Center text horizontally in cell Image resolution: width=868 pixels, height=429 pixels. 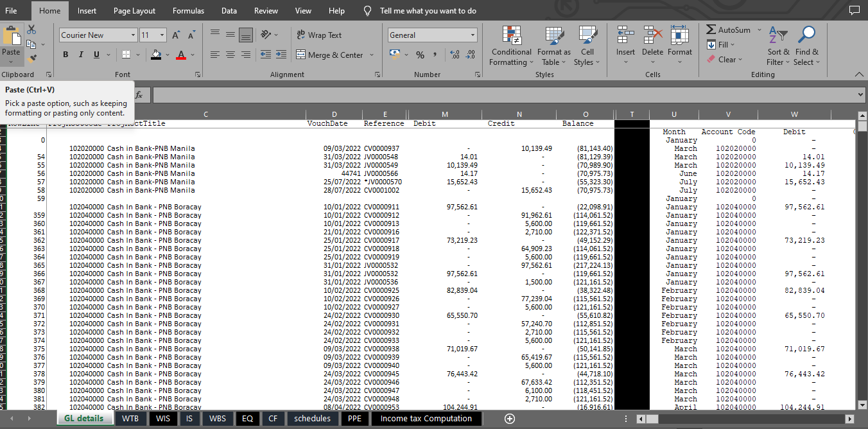point(230,55)
